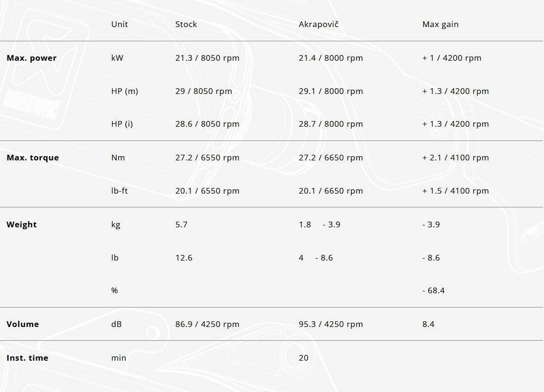
Task: Select stock volume 86.9 / 4250 rpm
Action: (x=207, y=324)
